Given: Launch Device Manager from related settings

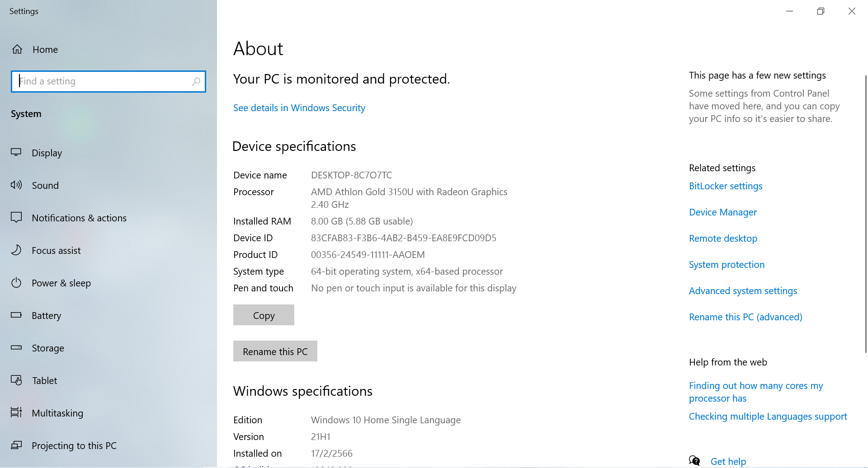Looking at the screenshot, I should pos(722,212).
